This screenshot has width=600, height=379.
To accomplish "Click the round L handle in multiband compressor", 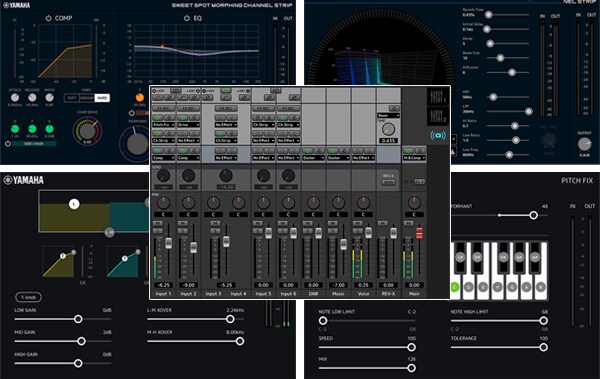I will pos(74,204).
